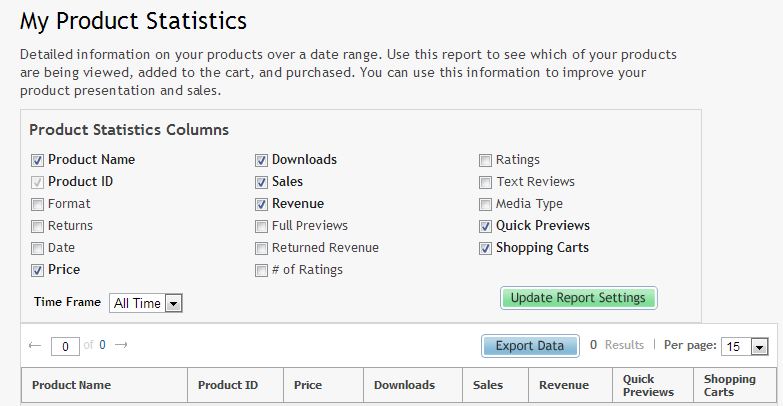Uncheck the Product Name checkbox
The width and height of the screenshot is (783, 406).
pos(38,160)
